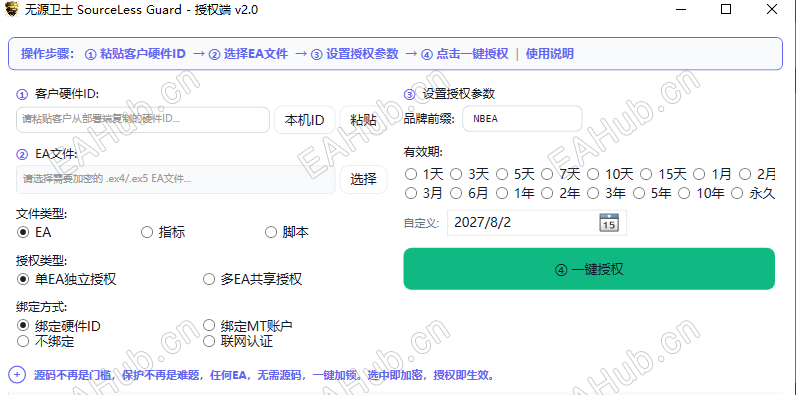Click the 文件类型 label

click(42, 214)
